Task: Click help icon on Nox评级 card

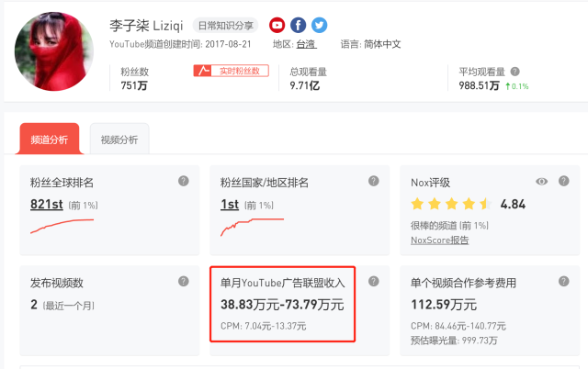Action: (563, 181)
